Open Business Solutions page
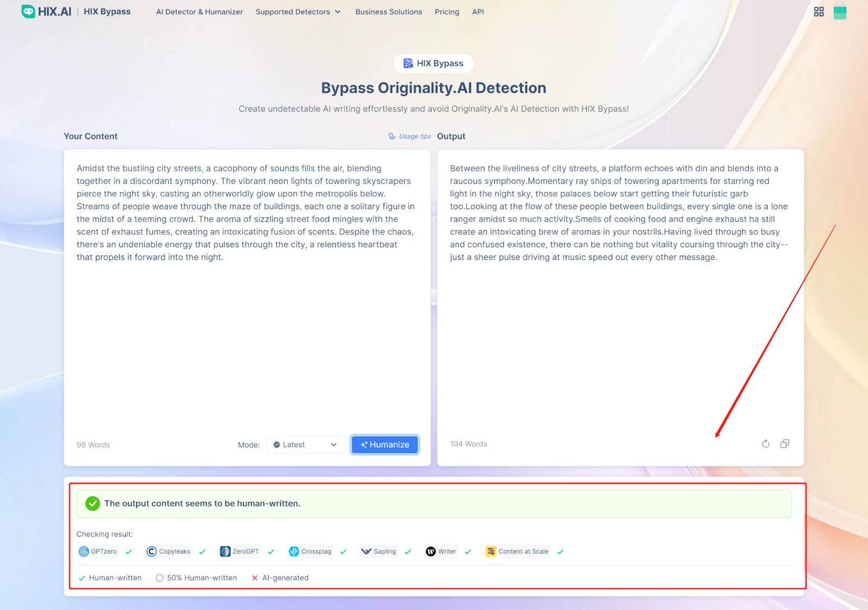This screenshot has width=868, height=610. click(388, 12)
